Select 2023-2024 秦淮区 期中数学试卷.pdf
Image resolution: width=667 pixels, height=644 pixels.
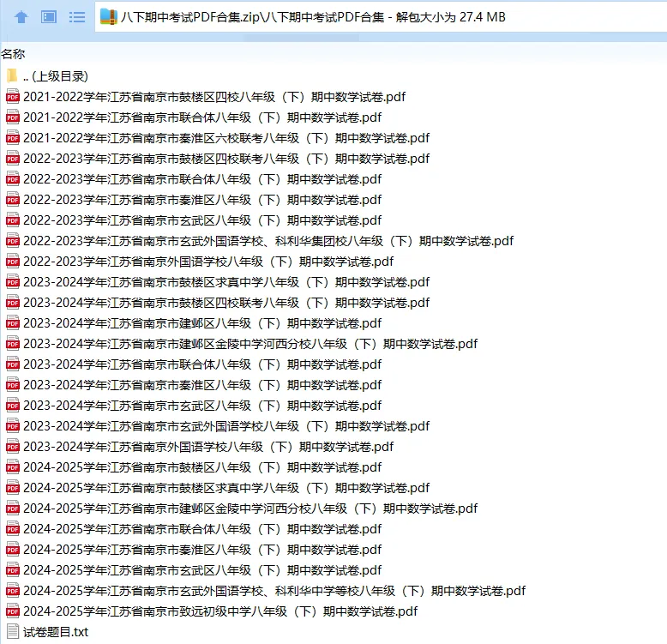[194, 385]
